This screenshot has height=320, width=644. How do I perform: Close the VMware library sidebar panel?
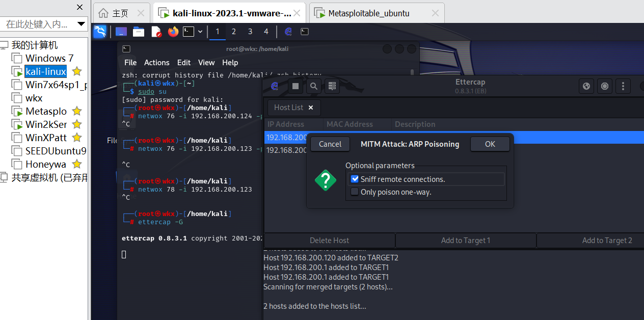79,7
